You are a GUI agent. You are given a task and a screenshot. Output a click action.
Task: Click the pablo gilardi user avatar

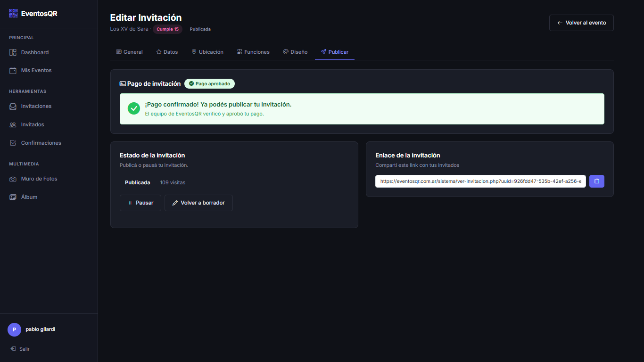(x=14, y=329)
